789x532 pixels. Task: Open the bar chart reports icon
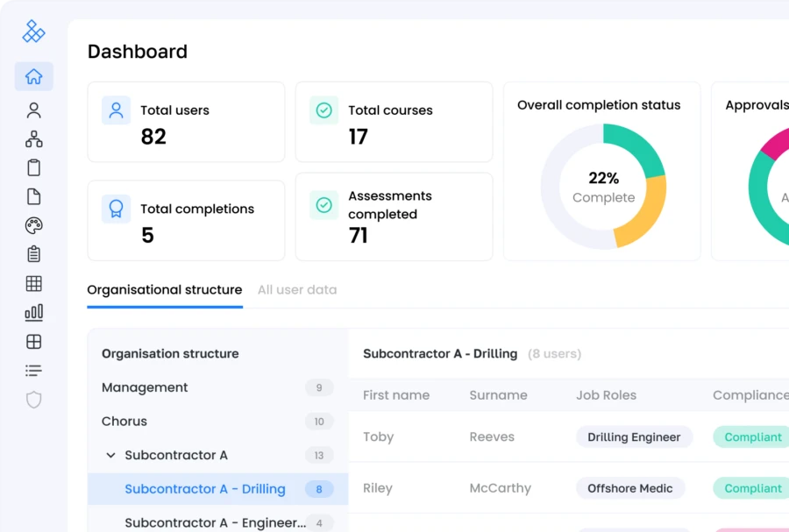point(33,312)
